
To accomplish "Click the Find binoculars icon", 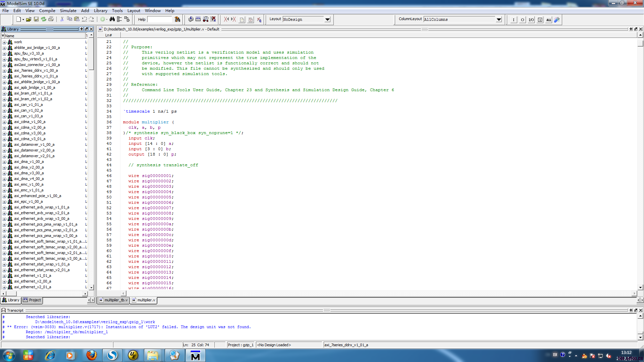I will tap(112, 19).
